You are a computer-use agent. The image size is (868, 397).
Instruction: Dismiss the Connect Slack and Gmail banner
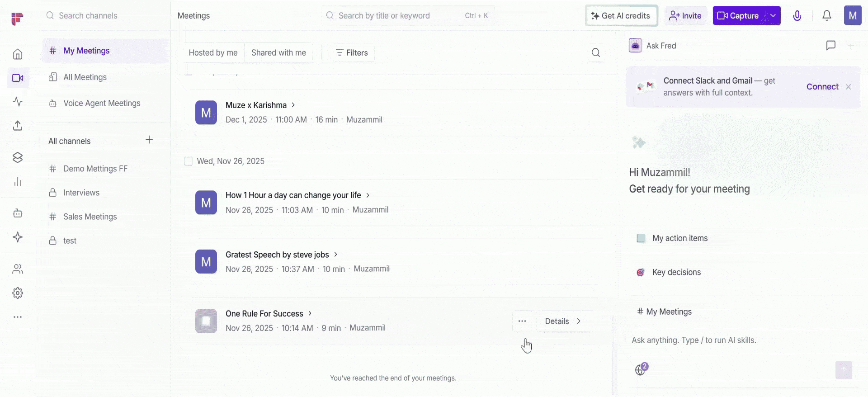[x=848, y=87]
